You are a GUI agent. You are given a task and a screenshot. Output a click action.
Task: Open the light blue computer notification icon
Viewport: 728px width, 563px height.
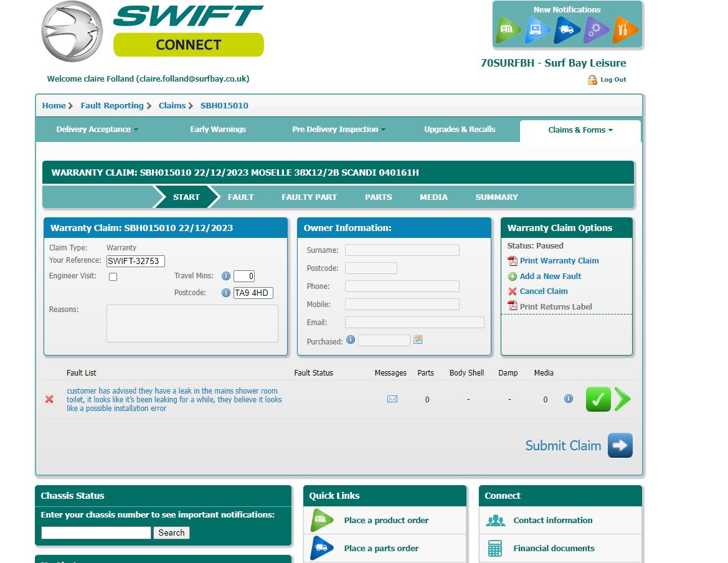(537, 30)
